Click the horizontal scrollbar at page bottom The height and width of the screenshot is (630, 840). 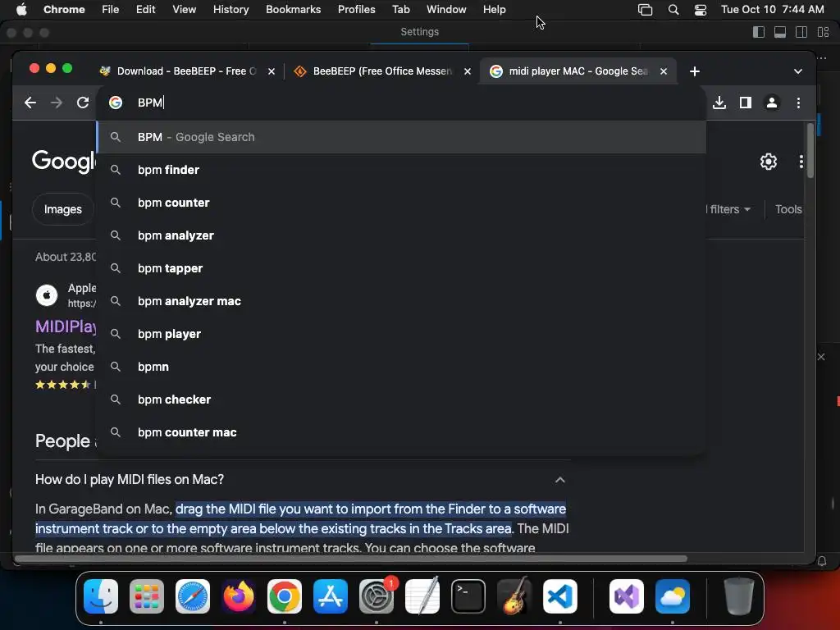click(351, 559)
